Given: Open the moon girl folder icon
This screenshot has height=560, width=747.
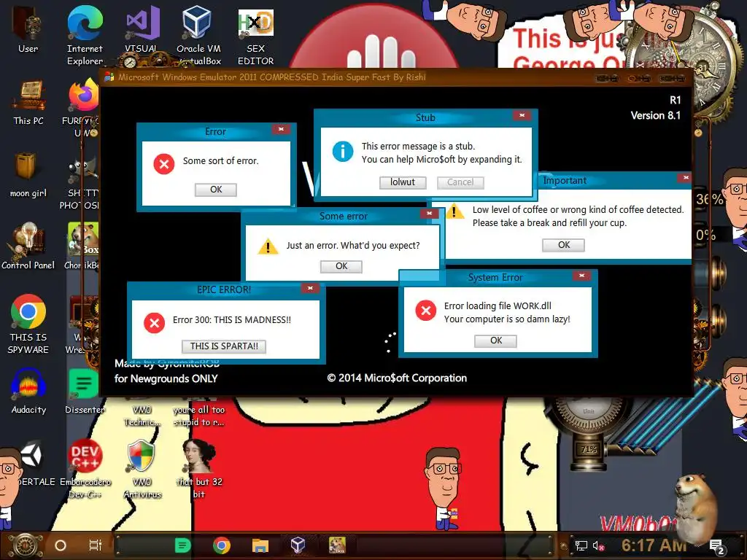Looking at the screenshot, I should tap(28, 174).
